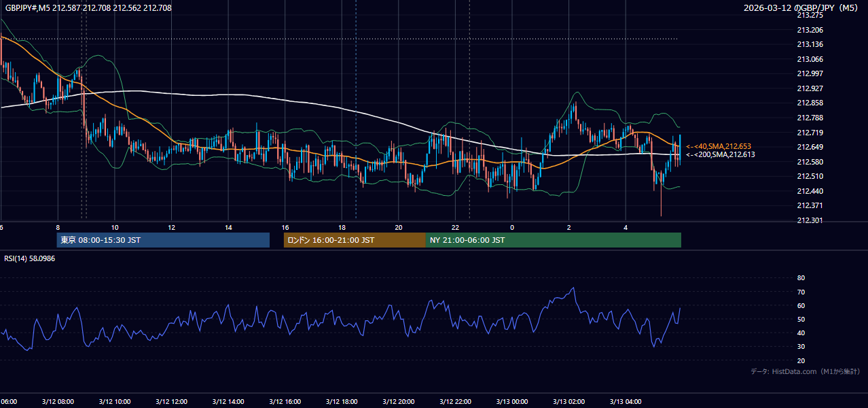
Task: Click hour mark 14 under price chart
Action: pos(228,227)
